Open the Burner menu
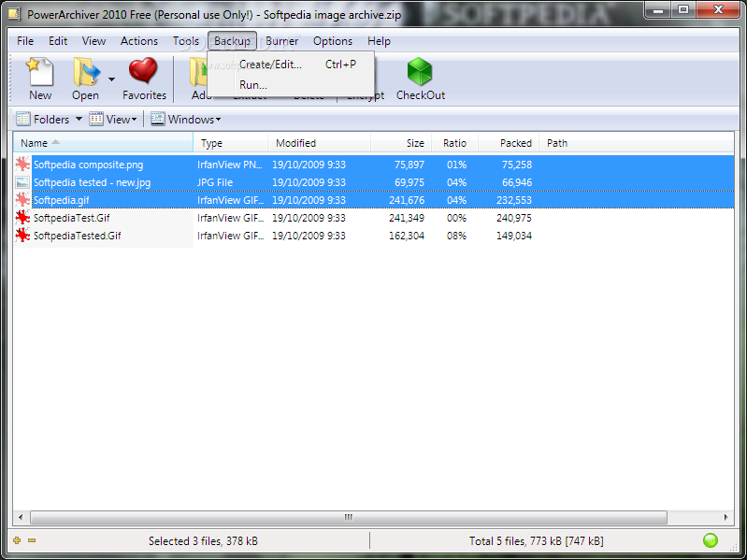The image size is (747, 560). tap(282, 41)
